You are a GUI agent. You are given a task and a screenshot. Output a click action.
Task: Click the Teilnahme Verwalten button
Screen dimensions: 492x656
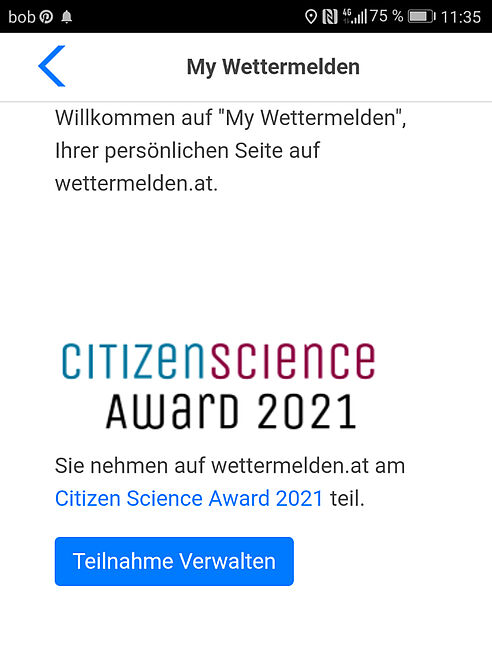[x=174, y=561]
